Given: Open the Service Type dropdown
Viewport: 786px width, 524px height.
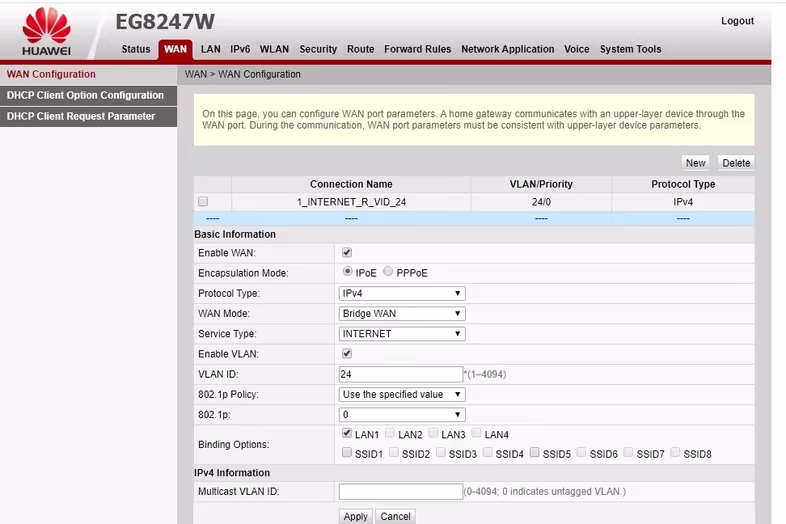Looking at the screenshot, I should (x=402, y=334).
